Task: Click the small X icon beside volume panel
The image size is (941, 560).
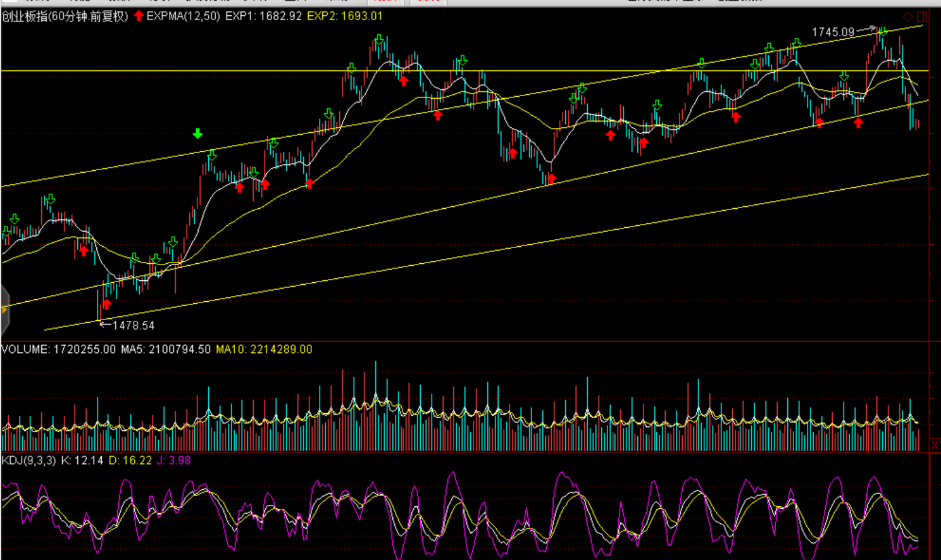Action: tap(935, 445)
